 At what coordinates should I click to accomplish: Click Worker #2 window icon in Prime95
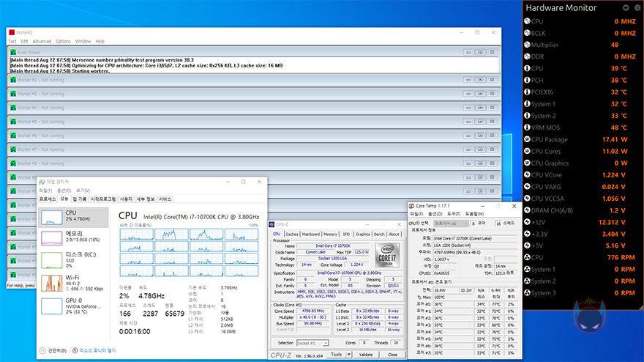pos(13,80)
